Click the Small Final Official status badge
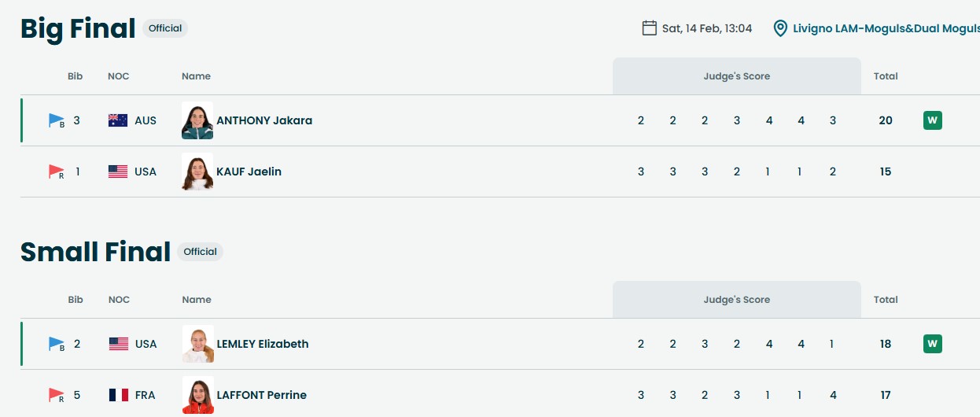 tap(201, 252)
